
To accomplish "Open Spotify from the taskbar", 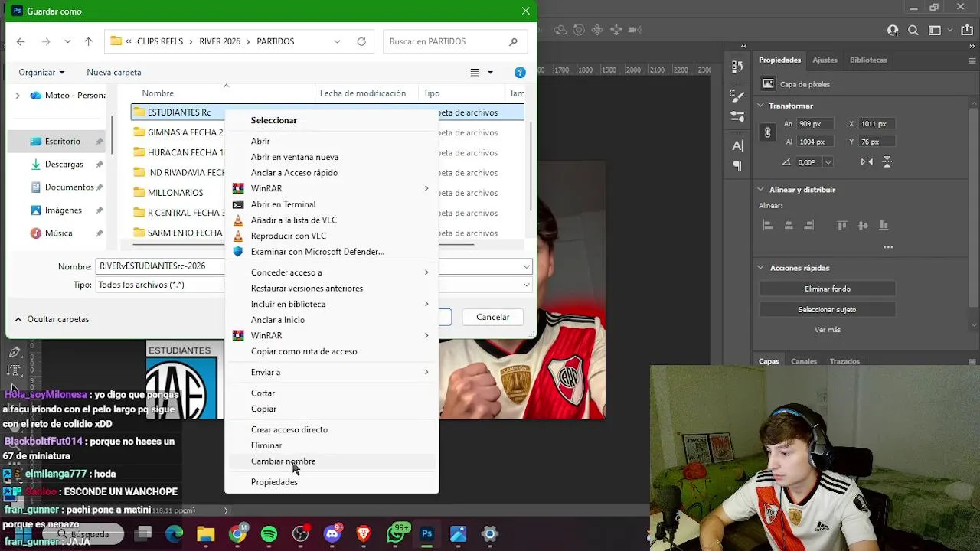I will [269, 533].
